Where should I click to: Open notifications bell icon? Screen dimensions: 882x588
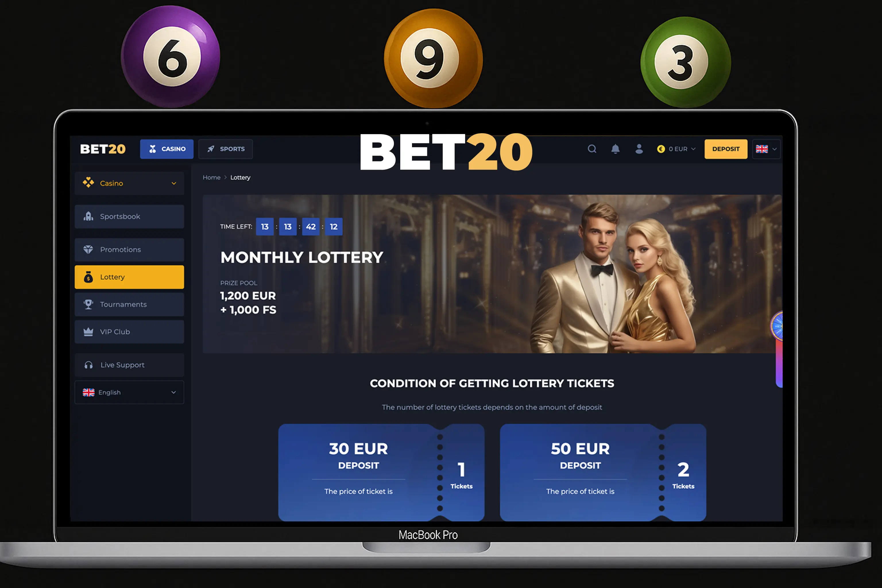coord(615,149)
